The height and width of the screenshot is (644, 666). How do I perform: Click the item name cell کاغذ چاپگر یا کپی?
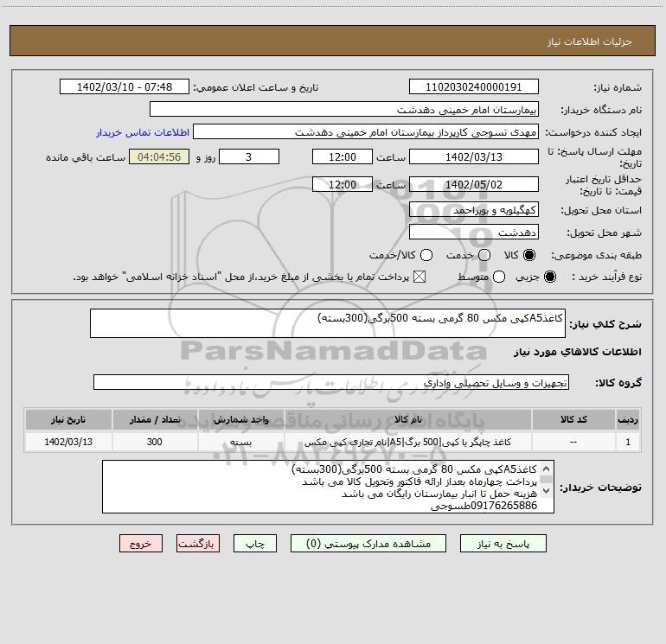point(407,442)
